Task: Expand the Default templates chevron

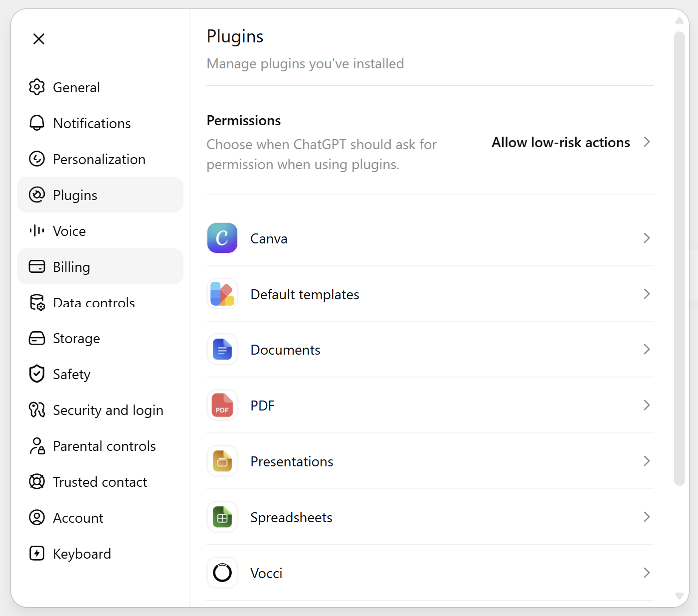Action: [x=647, y=294]
